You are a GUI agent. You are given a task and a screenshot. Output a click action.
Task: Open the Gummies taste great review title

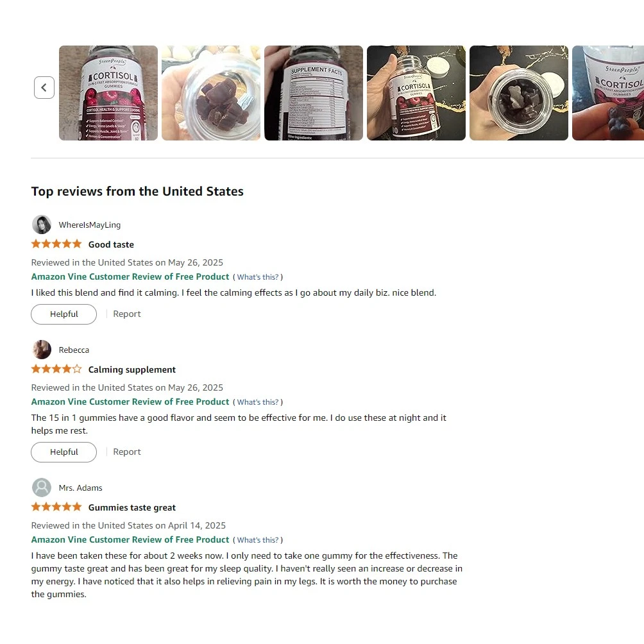pos(132,507)
